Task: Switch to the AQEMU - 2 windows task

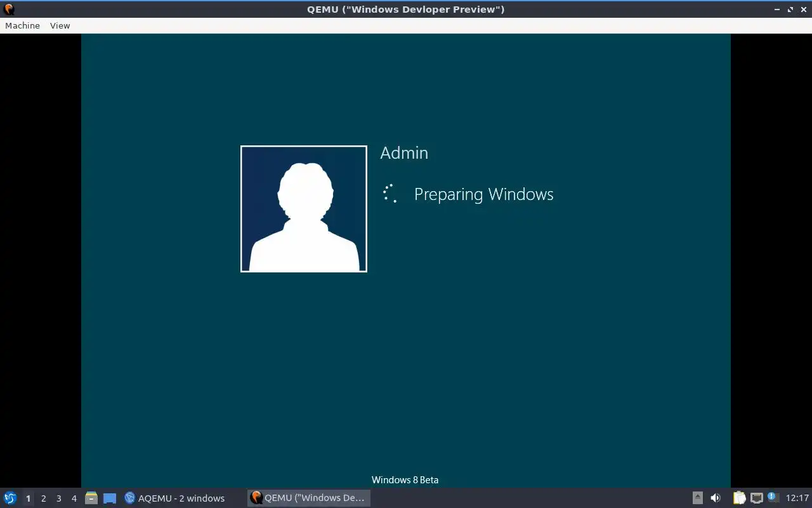Action: [x=174, y=498]
